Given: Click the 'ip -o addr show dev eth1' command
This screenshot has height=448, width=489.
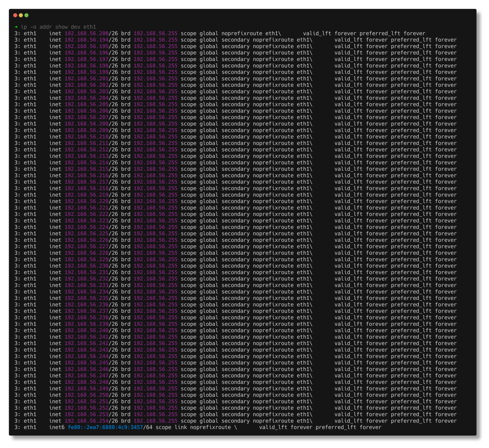Looking at the screenshot, I should [58, 27].
